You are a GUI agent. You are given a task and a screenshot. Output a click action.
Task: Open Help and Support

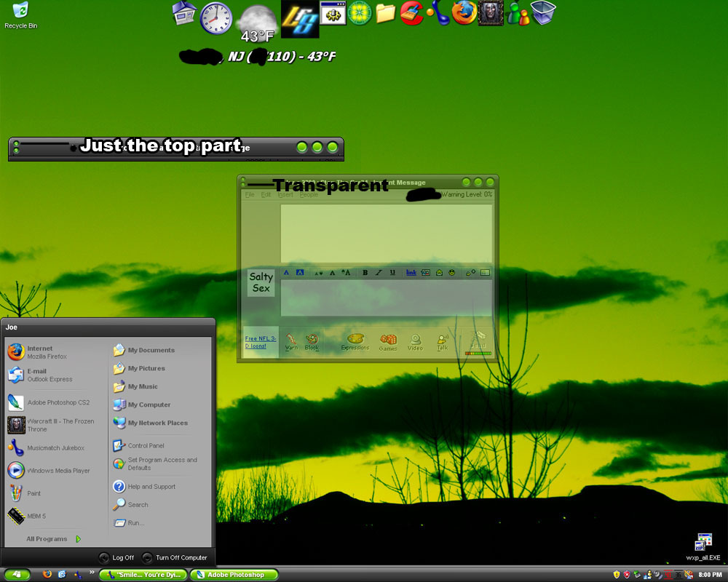(144, 487)
